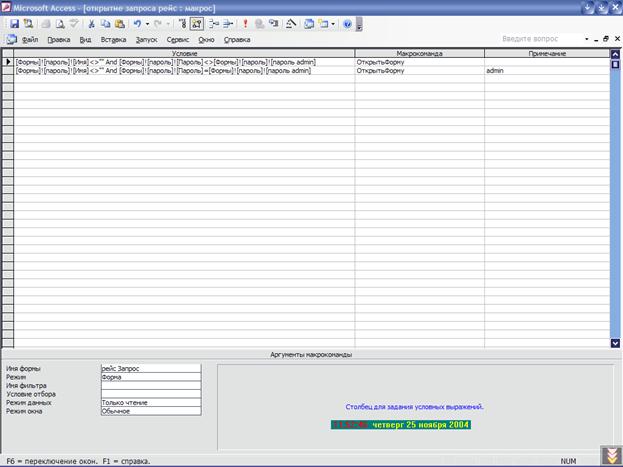Viewport: 623px width, 467px height.
Task: Click the Save icon in the toolbar
Action: point(13,23)
